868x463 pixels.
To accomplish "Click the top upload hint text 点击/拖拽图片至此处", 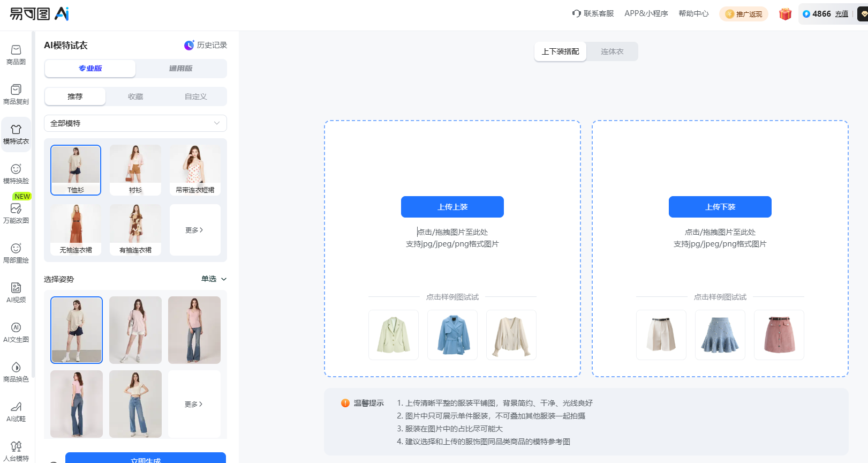I will point(452,232).
